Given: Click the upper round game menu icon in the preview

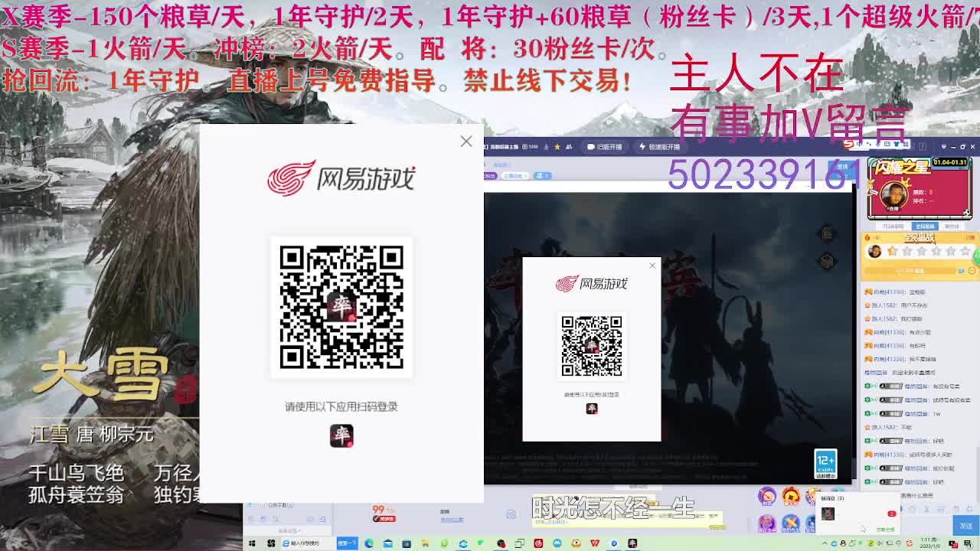Looking at the screenshot, I should coord(827,233).
